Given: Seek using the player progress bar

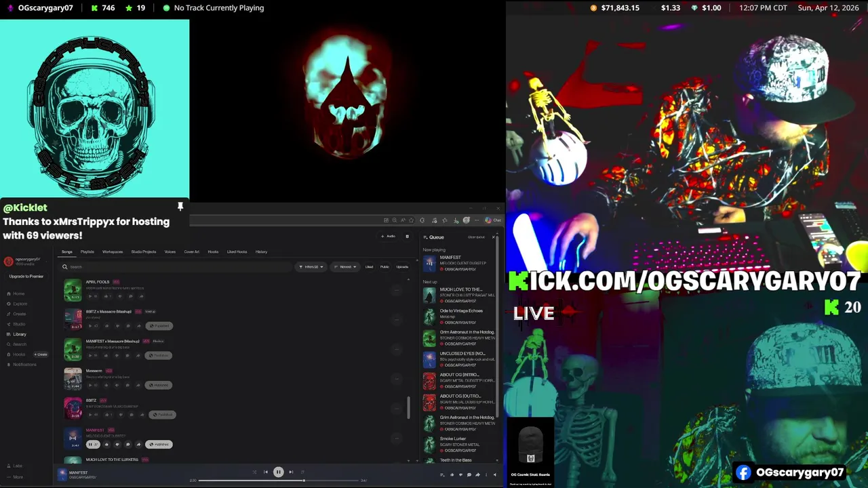Looking at the screenshot, I should (278, 481).
